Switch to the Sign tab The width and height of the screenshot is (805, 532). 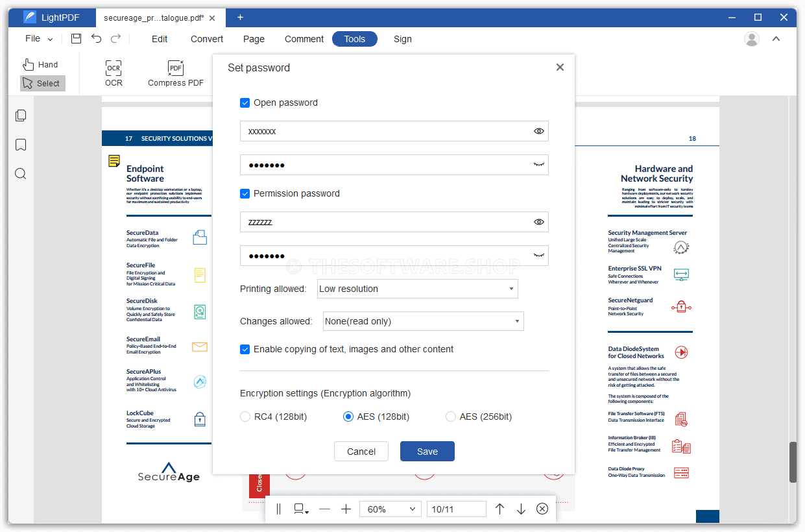[x=403, y=39]
